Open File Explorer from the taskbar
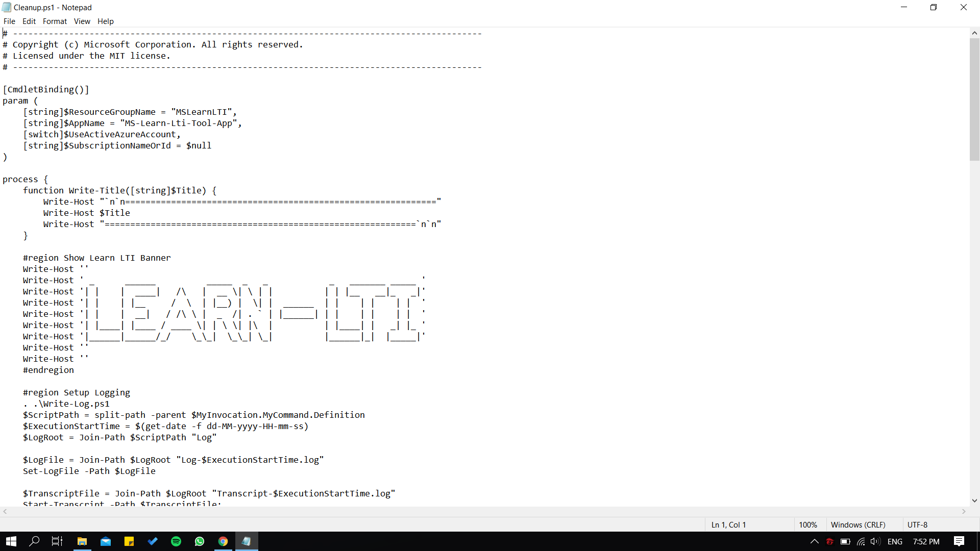Viewport: 980px width, 551px height. (82, 541)
